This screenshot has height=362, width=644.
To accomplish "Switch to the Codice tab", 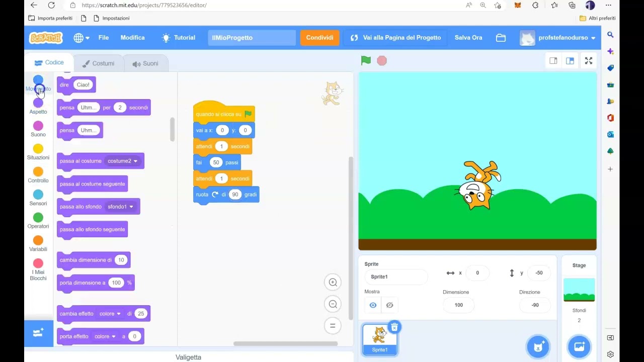I will click(49, 63).
